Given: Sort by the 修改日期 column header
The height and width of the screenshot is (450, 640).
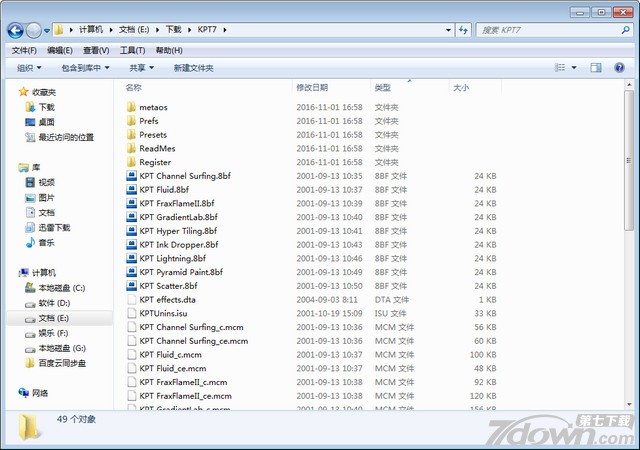Looking at the screenshot, I should [x=312, y=87].
